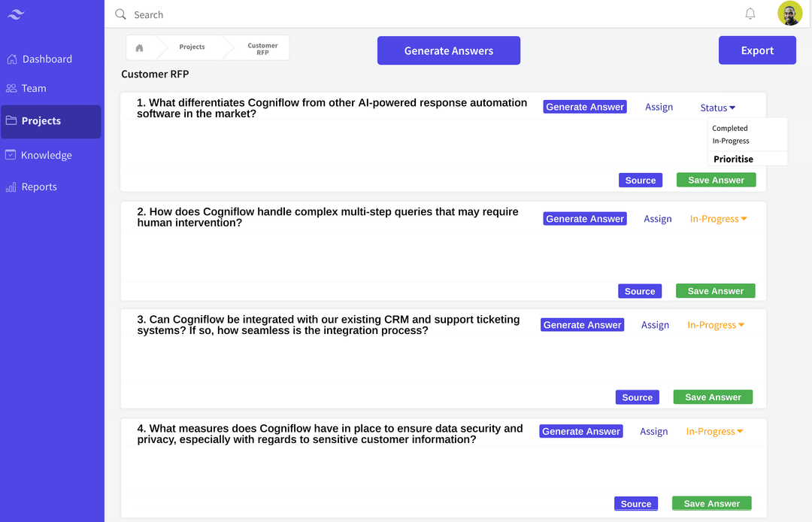Screen dimensions: 812x522
Task: Open Source for question 2
Action: coord(640,291)
